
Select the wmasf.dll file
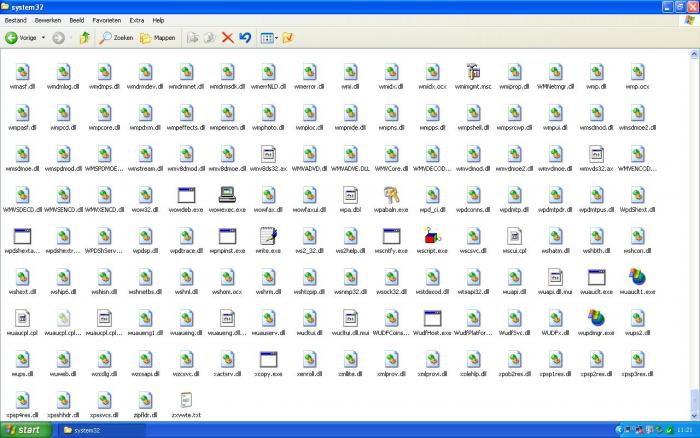click(x=22, y=76)
